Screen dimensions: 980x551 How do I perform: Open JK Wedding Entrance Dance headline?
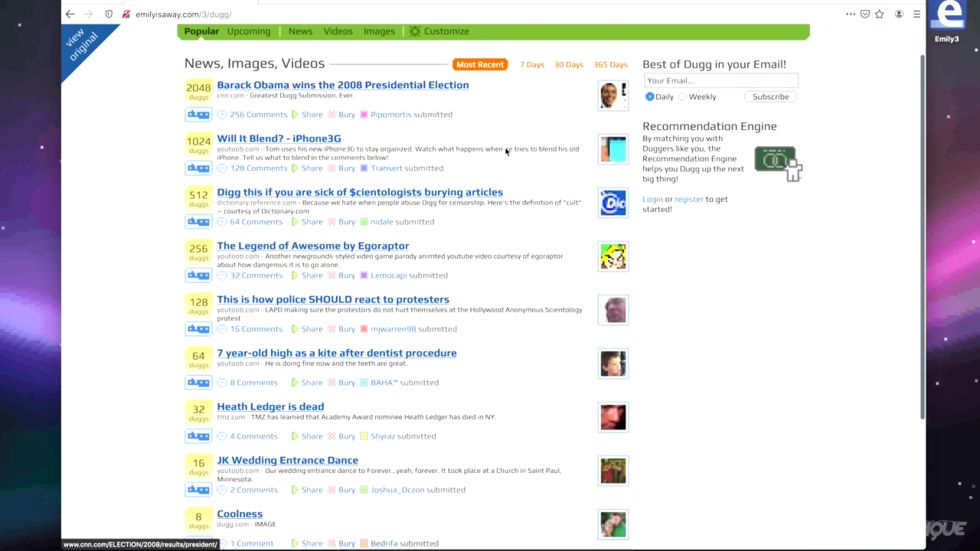pyautogui.click(x=288, y=460)
